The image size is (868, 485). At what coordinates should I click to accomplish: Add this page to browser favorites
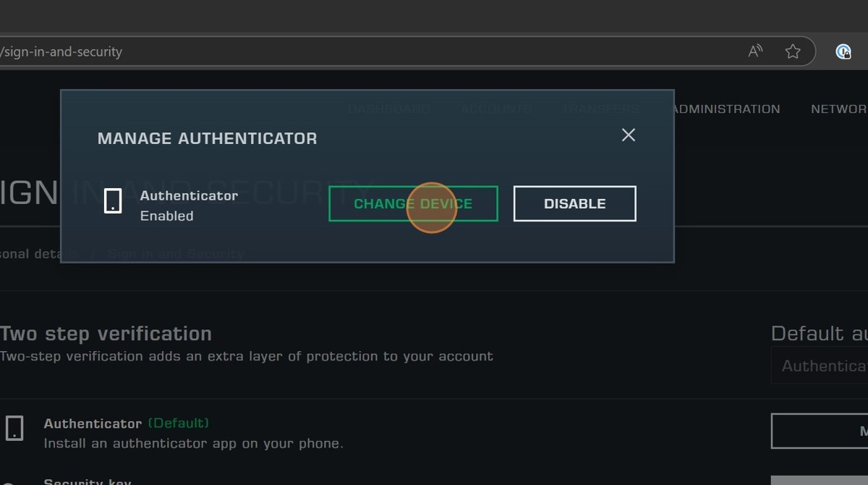(x=793, y=51)
